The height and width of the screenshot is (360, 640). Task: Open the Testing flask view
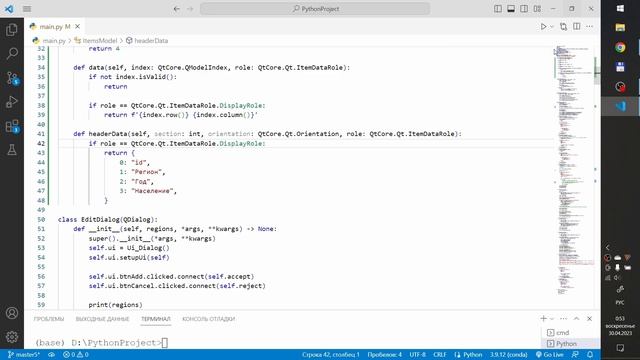[x=12, y=150]
